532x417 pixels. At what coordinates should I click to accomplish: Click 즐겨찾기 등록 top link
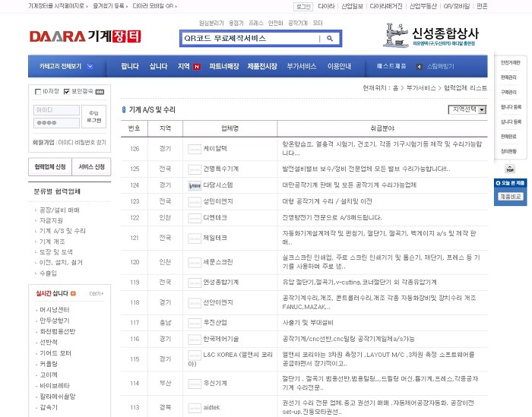(x=109, y=6)
